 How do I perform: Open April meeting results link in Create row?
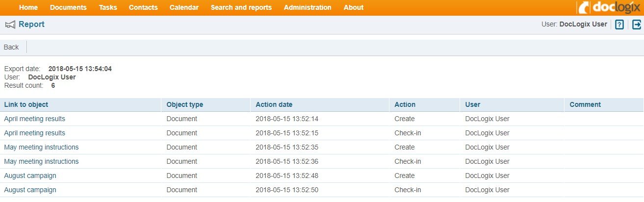coord(34,119)
